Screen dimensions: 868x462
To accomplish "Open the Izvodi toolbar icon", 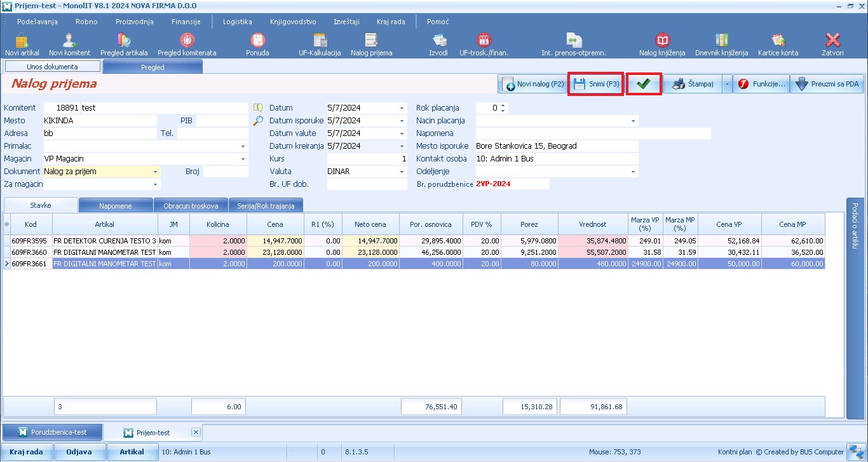I will point(438,44).
